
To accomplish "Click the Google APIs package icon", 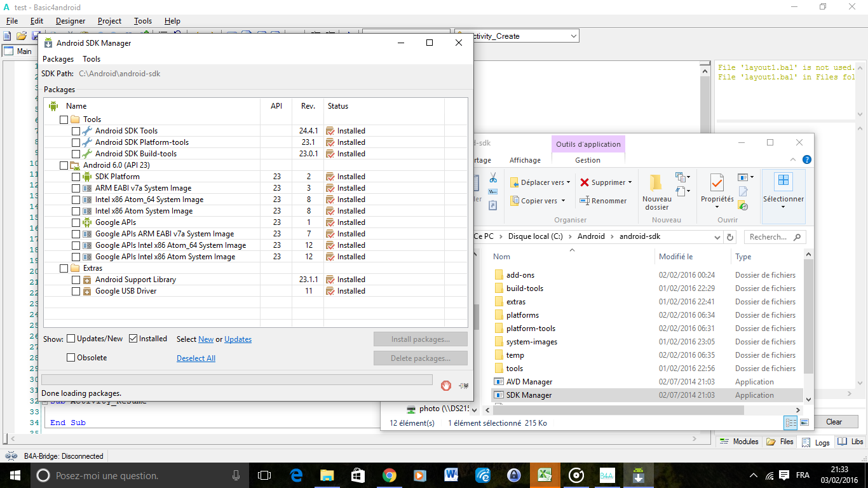I will pyautogui.click(x=87, y=222).
